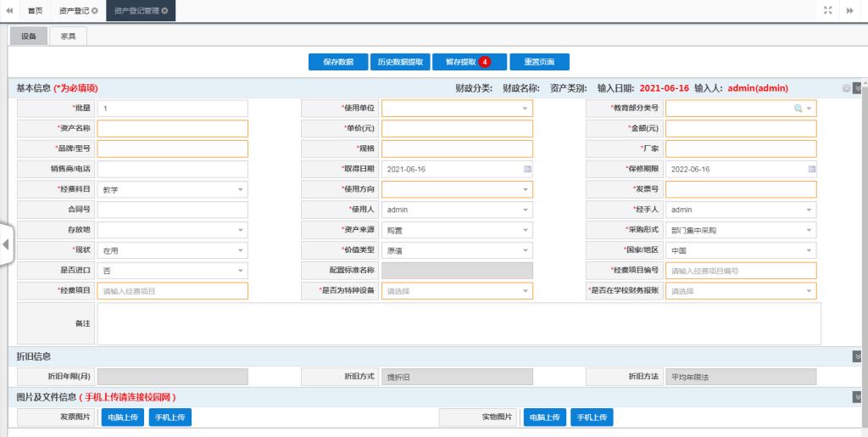This screenshot has height=437, width=868.
Task: Click the search icon in 教育部分类号 field
Action: click(x=798, y=109)
